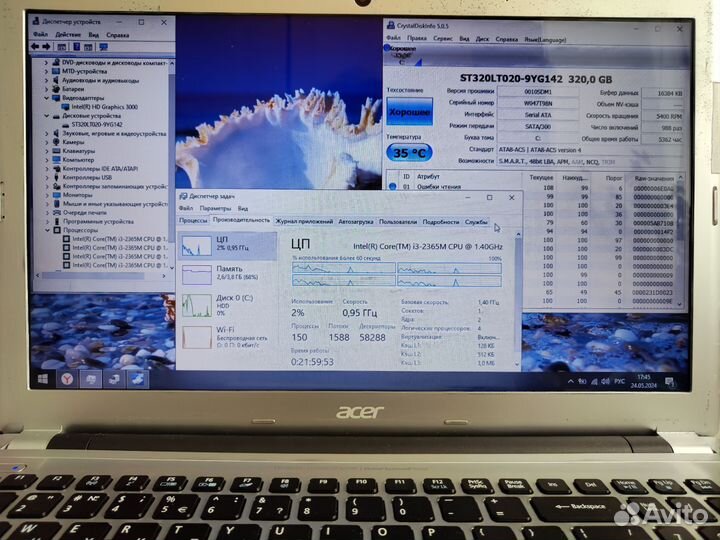Click the uptime value 0:21:59:53
720x540 pixels.
click(x=312, y=362)
